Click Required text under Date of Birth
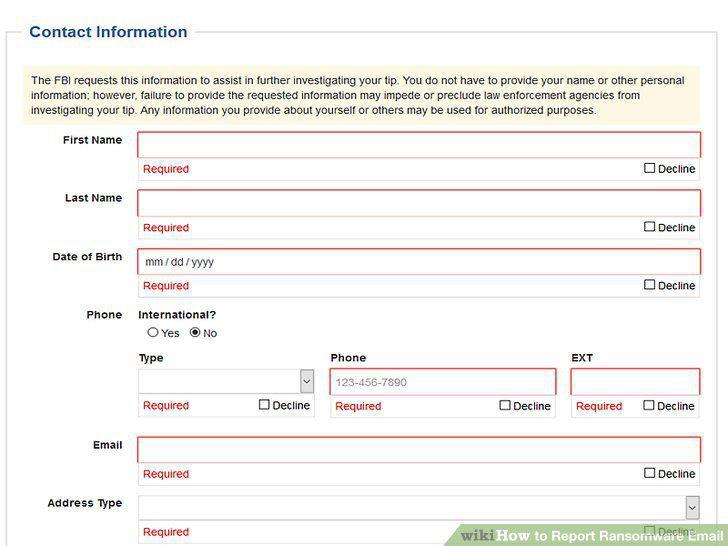The width and height of the screenshot is (728, 546). click(166, 286)
